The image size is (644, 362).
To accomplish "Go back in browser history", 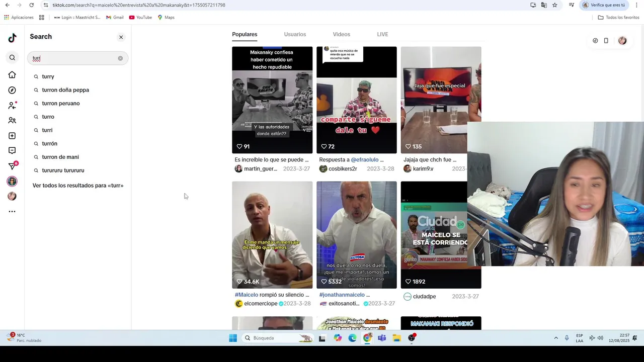I will click(x=7, y=5).
